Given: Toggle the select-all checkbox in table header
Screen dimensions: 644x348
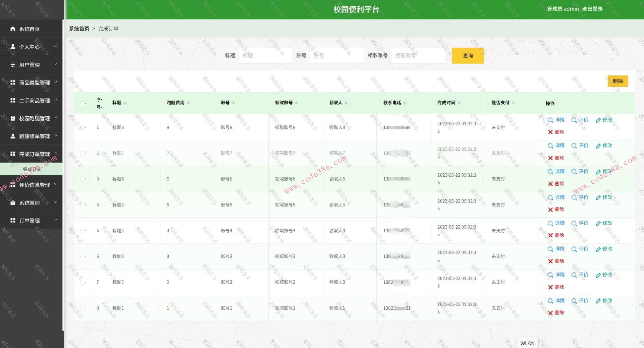Looking at the screenshot, I should pyautogui.click(x=83, y=103).
